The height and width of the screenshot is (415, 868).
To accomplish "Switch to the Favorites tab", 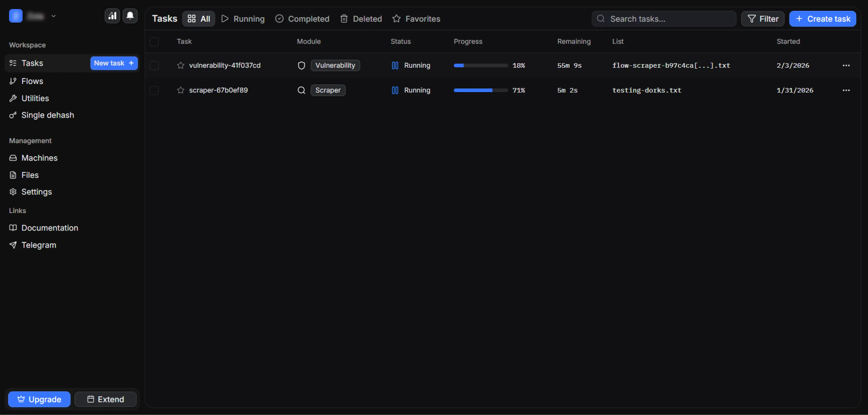I will click(416, 19).
